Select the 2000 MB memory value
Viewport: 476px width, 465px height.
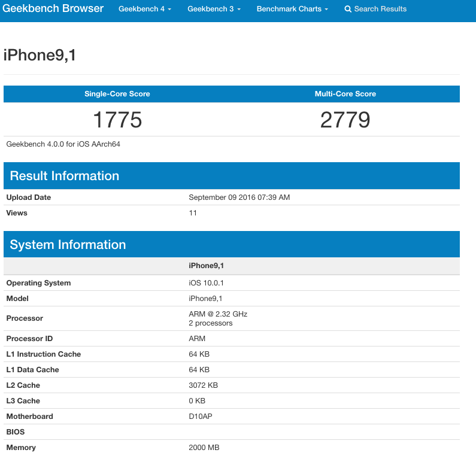click(204, 448)
